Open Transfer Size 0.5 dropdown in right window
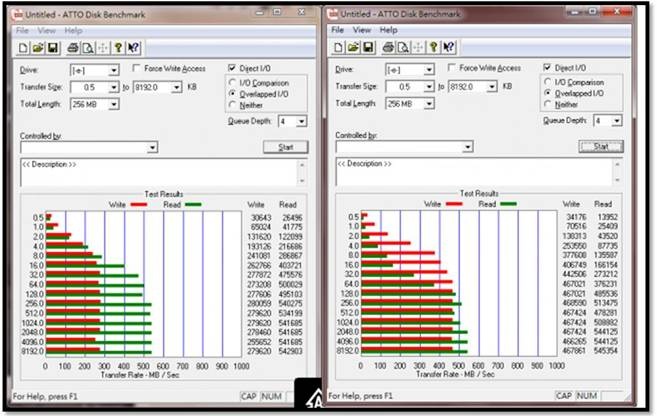Image resolution: width=657 pixels, height=416 pixels. point(429,87)
